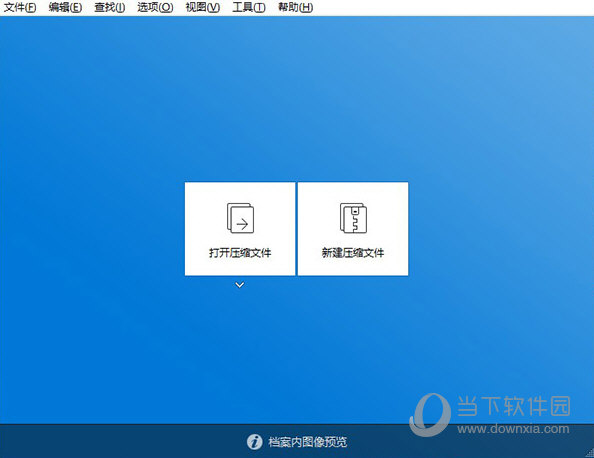Click the new zipper archive icon

[353, 218]
